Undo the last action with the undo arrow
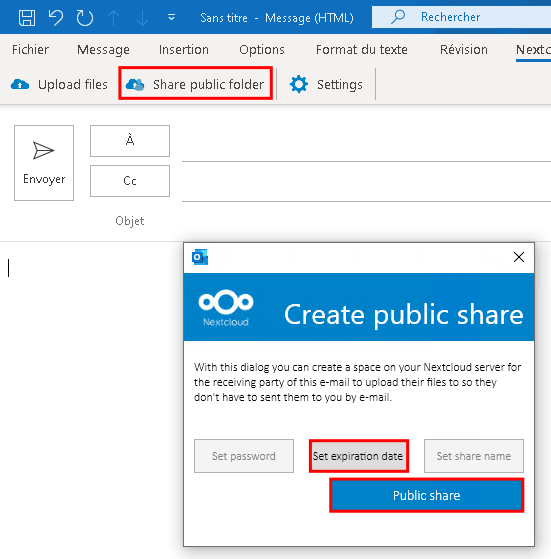Image resolution: width=551 pixels, height=559 pixels. (x=56, y=17)
